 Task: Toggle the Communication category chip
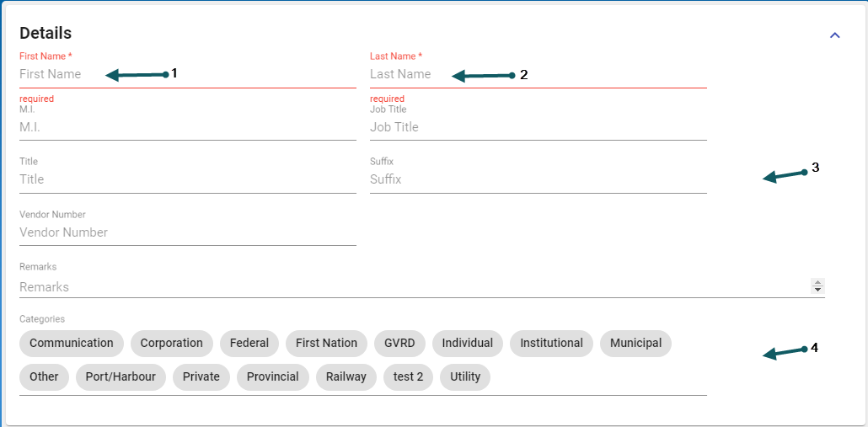[x=72, y=344]
